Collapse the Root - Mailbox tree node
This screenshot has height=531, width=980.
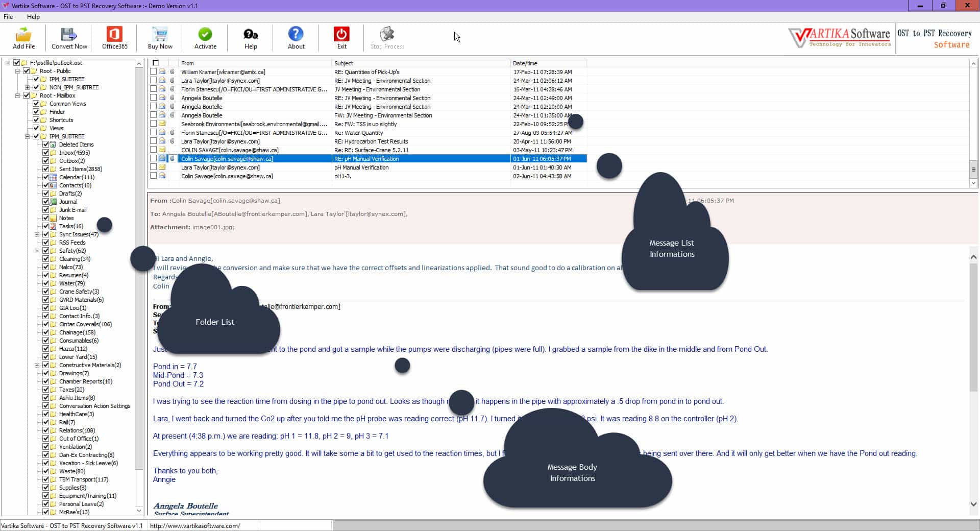(17, 95)
